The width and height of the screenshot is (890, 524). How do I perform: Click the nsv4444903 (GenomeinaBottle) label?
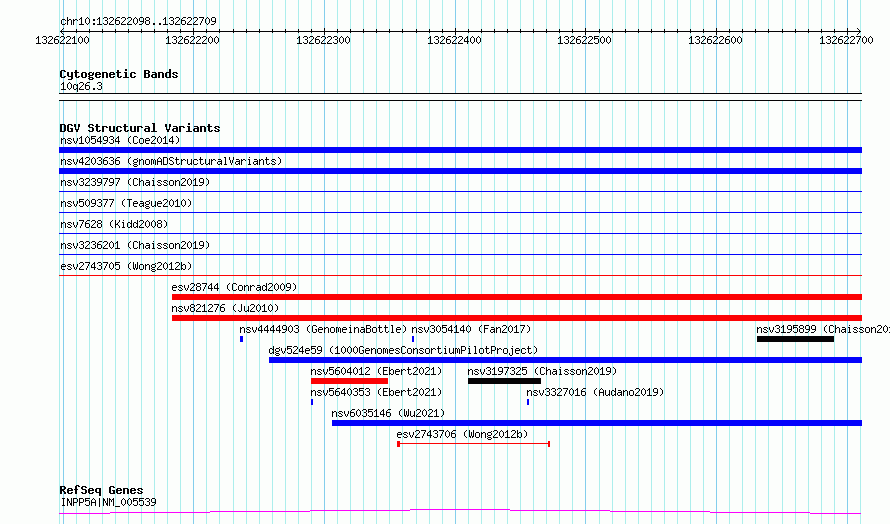(x=323, y=329)
